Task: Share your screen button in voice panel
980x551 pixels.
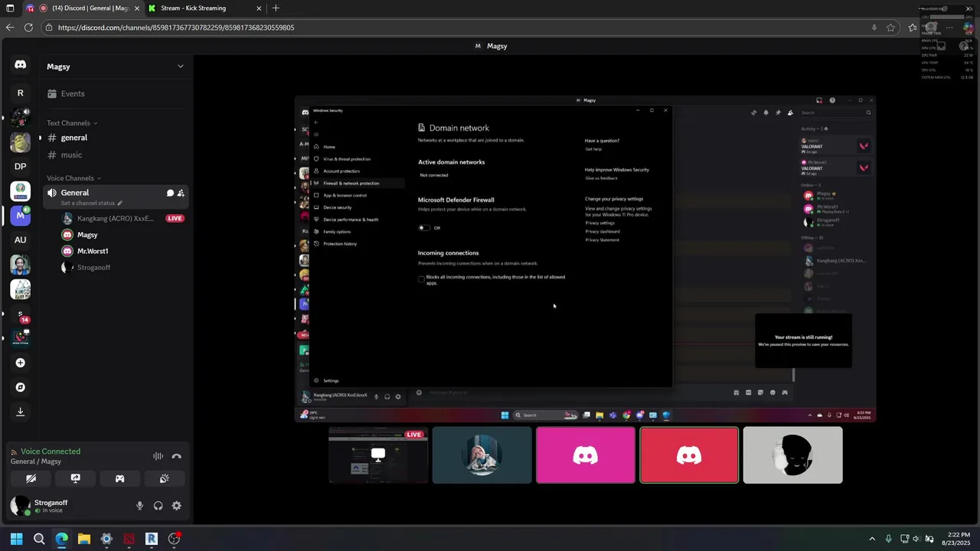Action: coord(75,478)
